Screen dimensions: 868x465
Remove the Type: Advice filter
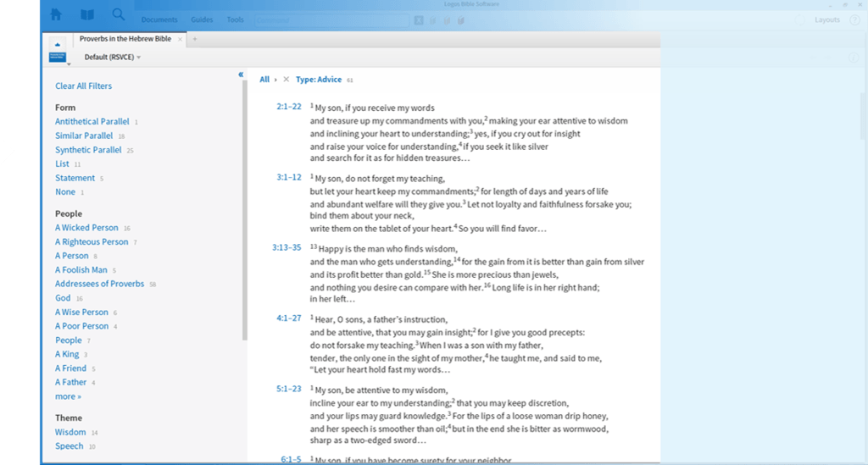pos(287,79)
